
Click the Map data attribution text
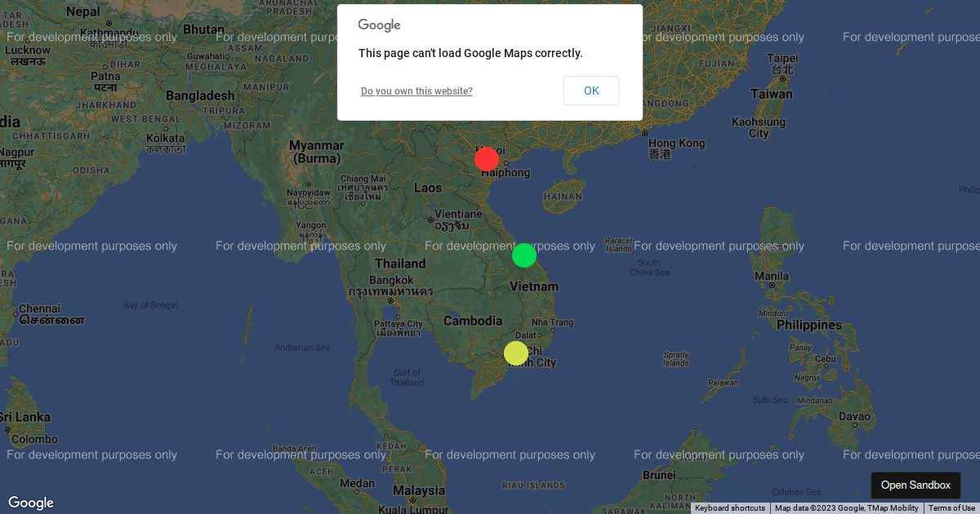click(x=847, y=507)
